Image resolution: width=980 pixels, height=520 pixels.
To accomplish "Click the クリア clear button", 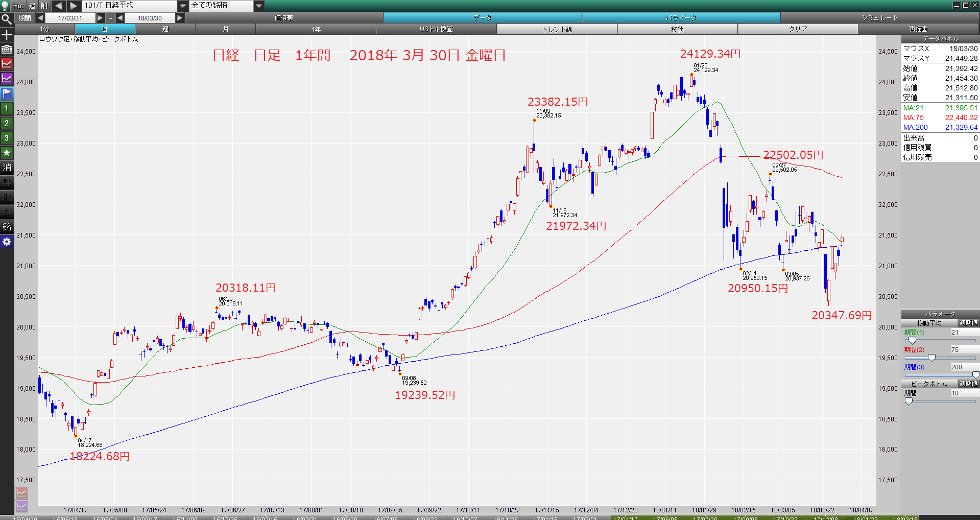I will (798, 29).
